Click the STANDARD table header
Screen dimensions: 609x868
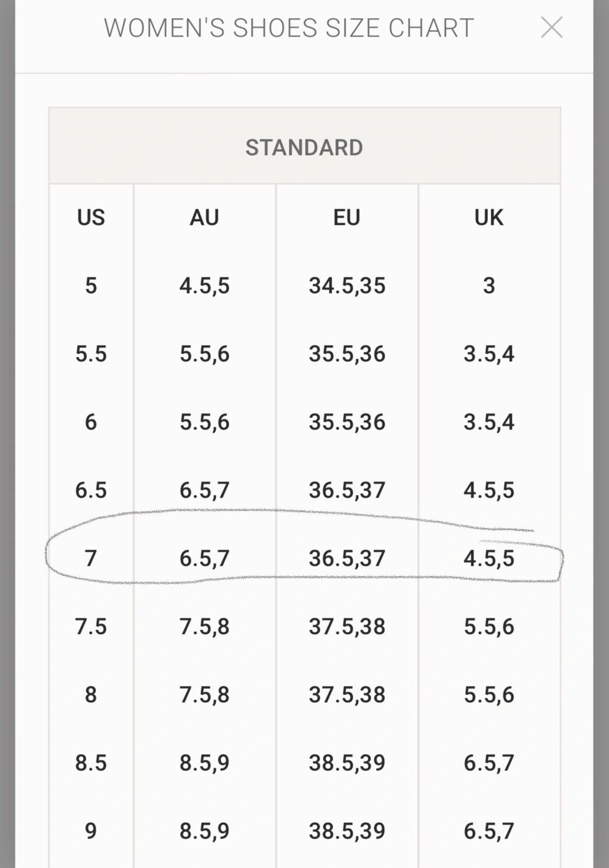point(304,147)
